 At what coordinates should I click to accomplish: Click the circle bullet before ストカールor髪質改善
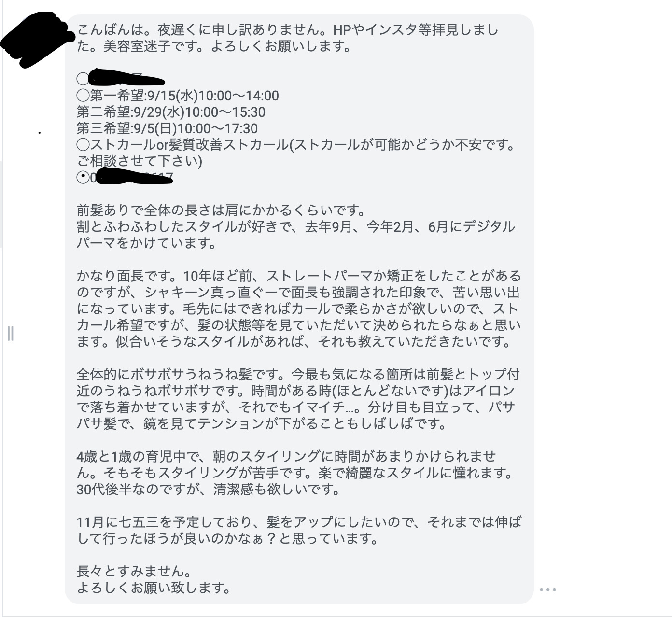(83, 145)
